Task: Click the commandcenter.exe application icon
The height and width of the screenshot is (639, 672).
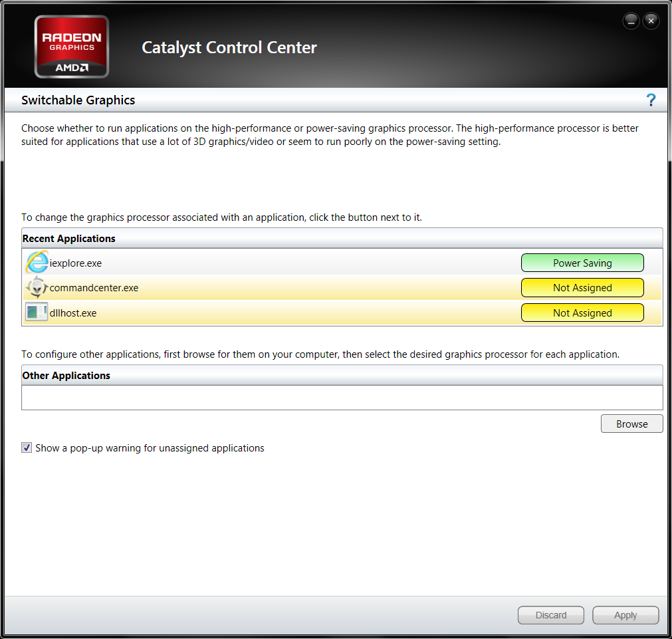Action: click(x=38, y=287)
